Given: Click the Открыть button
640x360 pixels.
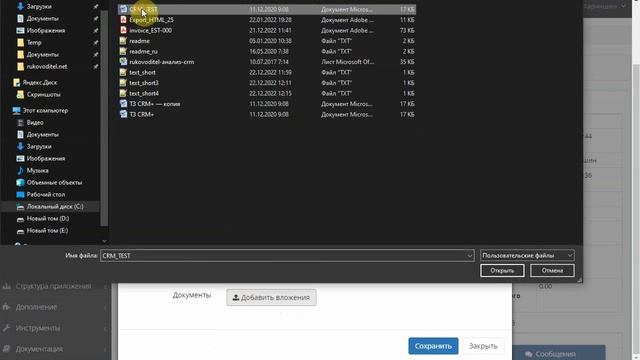Looking at the screenshot, I should (x=502, y=271).
